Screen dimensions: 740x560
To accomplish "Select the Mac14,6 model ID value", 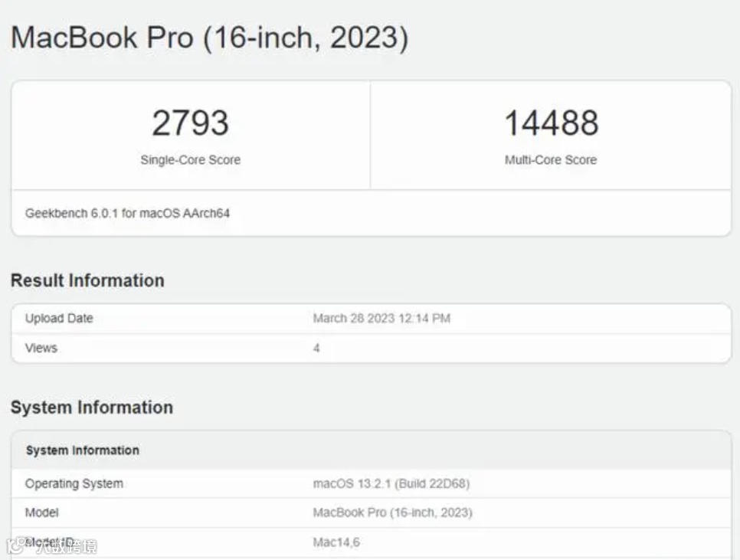I will coord(336,542).
